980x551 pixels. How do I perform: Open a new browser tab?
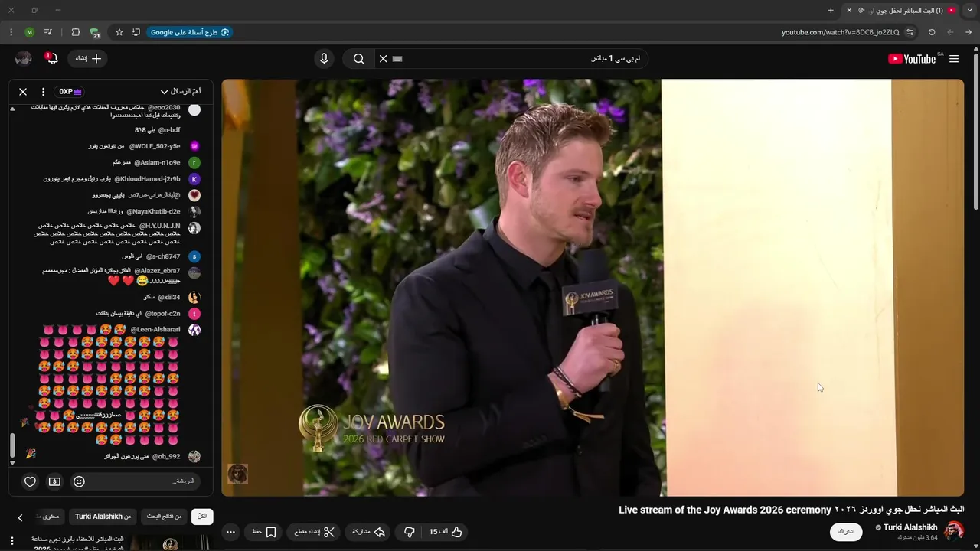click(831, 10)
